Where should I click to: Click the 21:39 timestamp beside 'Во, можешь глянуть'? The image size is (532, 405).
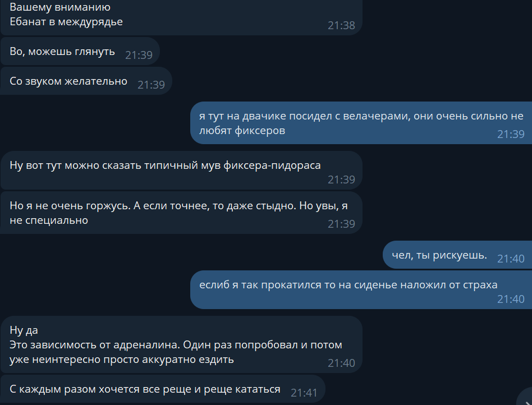click(139, 55)
